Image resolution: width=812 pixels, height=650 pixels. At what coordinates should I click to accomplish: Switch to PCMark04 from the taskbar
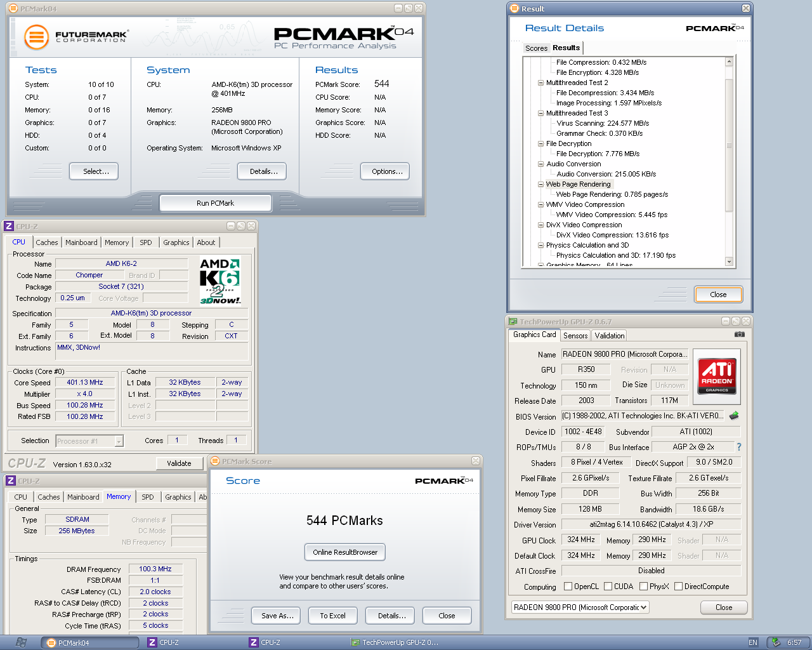91,642
